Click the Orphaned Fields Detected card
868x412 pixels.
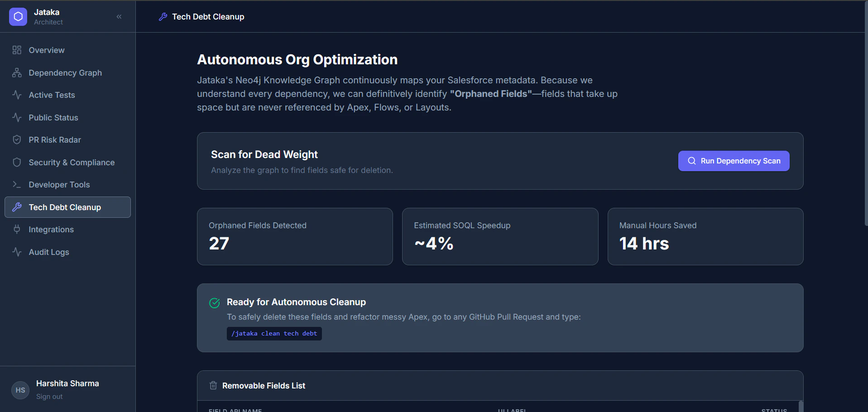click(295, 236)
